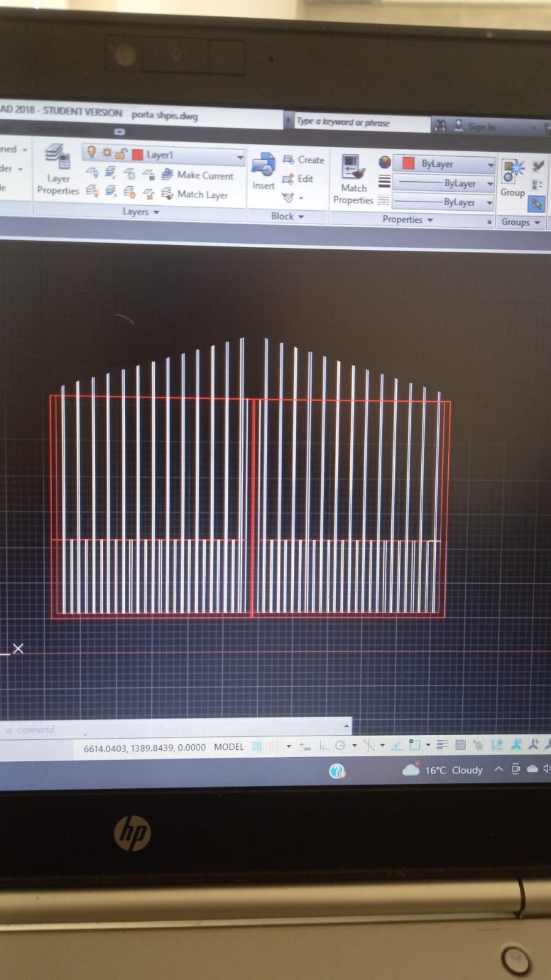Toggle Isometric Drafting

point(369,745)
